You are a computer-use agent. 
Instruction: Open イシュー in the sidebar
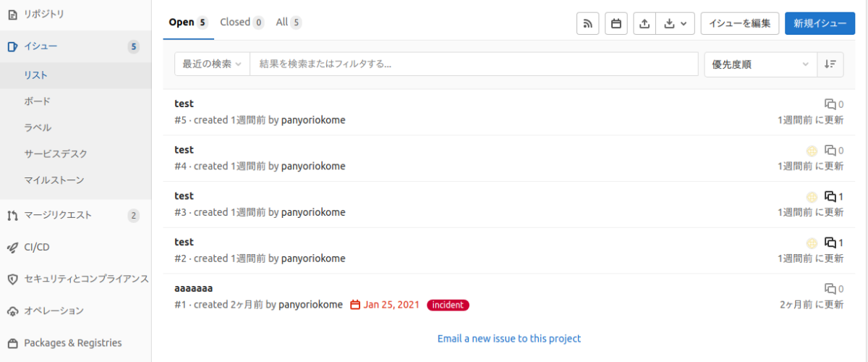coord(76,47)
